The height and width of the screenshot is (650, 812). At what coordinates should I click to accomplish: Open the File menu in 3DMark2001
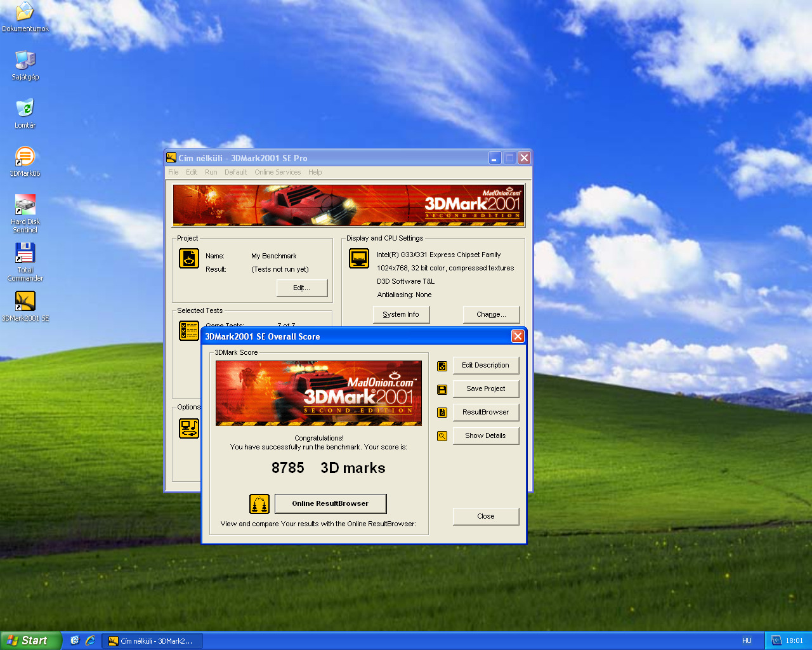[173, 172]
